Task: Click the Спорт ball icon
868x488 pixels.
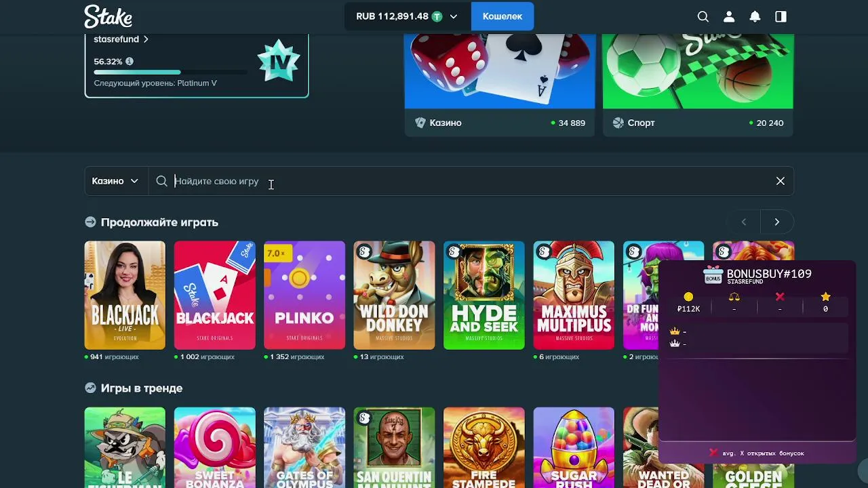Action: point(618,123)
